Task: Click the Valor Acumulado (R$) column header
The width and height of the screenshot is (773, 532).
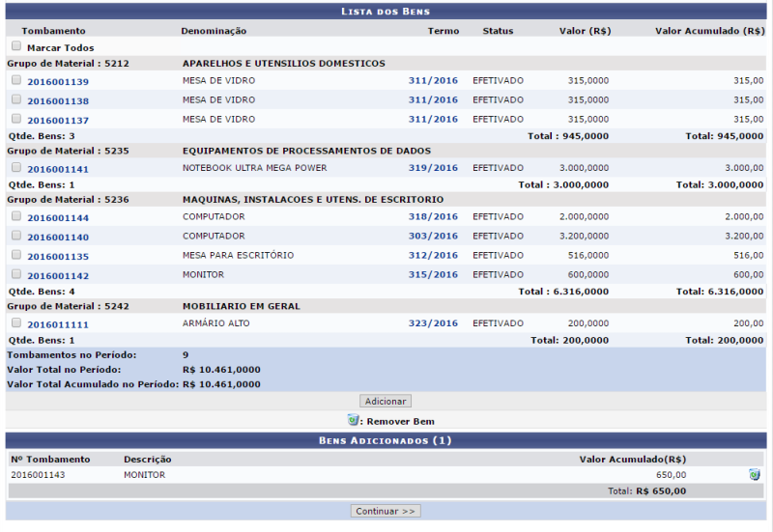Action: (x=710, y=31)
